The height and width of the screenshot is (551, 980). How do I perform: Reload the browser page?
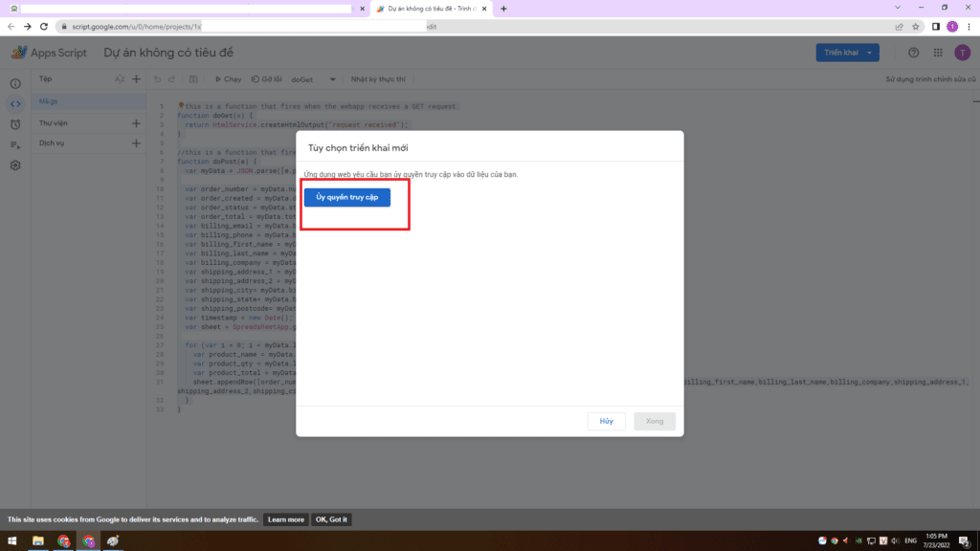[x=44, y=27]
